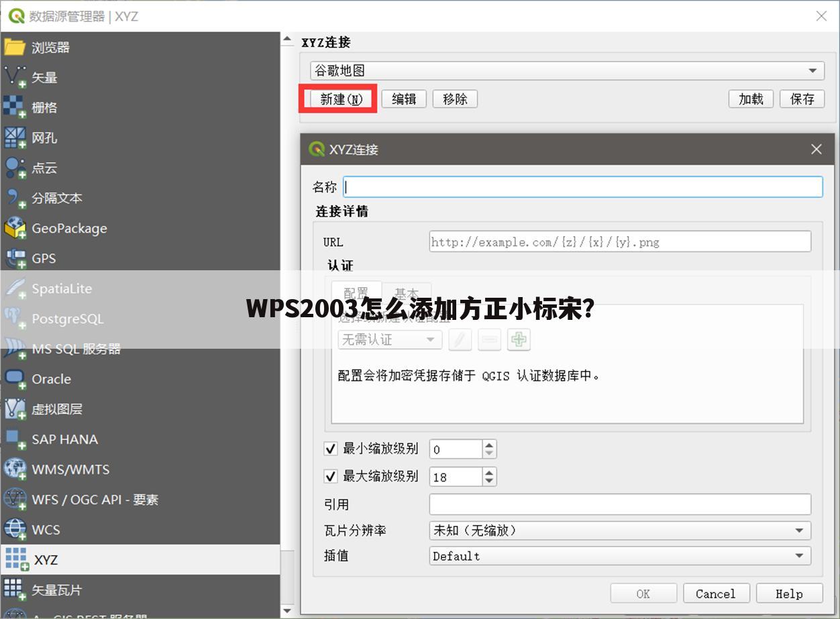Click the green add-authentication plus icon

[x=519, y=340]
